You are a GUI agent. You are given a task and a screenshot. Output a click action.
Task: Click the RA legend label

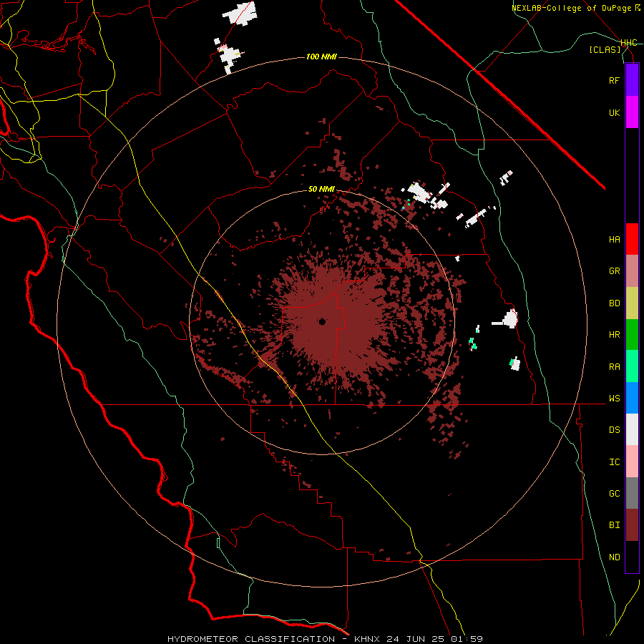click(x=614, y=366)
